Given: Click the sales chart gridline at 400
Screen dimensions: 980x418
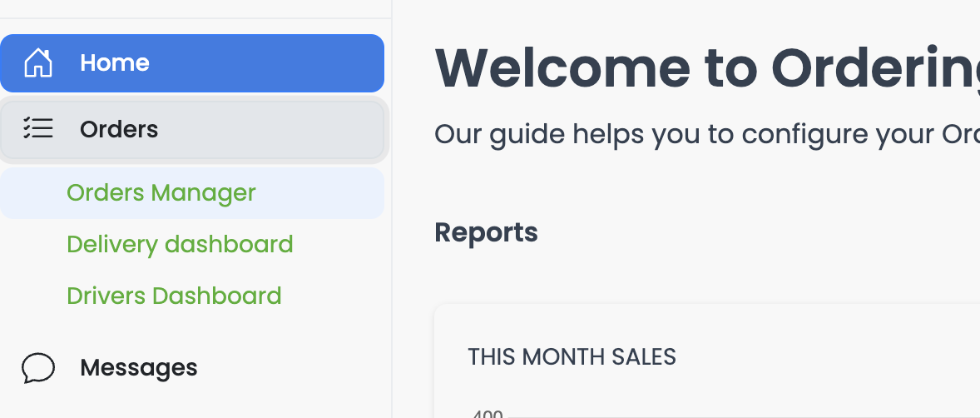Looking at the screenshot, I should (x=744, y=416).
